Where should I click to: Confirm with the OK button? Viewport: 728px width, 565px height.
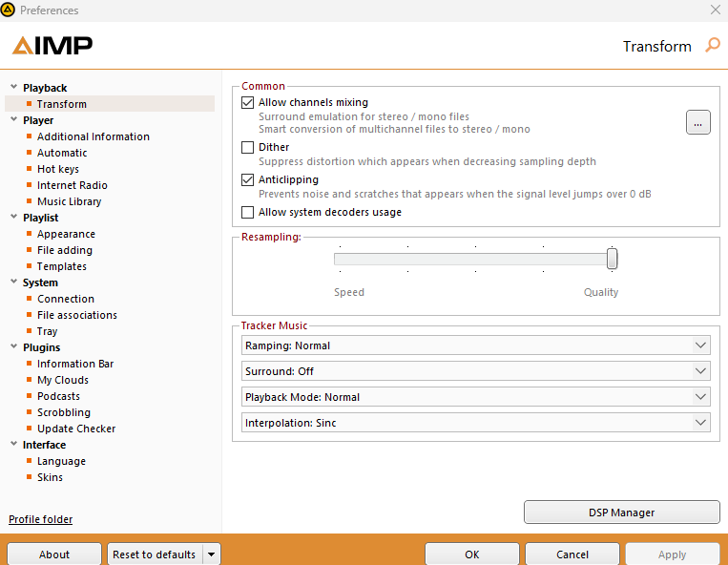coord(471,555)
